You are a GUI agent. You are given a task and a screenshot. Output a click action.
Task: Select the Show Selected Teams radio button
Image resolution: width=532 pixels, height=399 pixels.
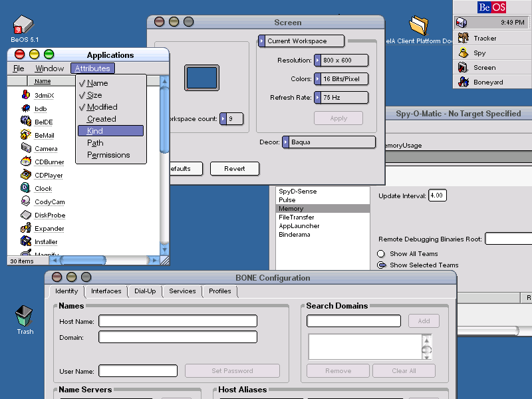point(381,265)
